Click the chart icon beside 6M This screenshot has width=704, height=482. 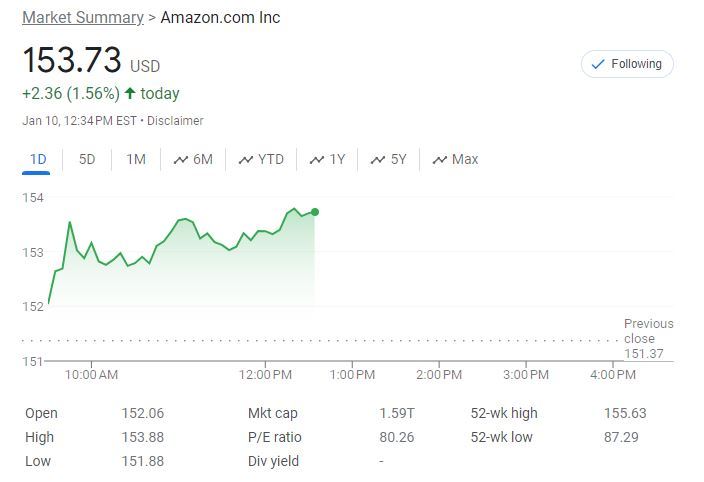(x=181, y=159)
